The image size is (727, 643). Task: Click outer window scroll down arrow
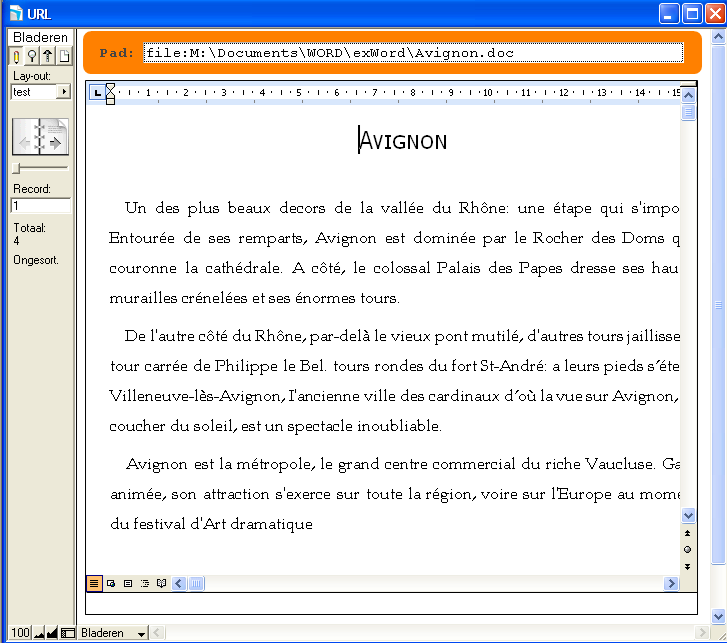coord(718,617)
